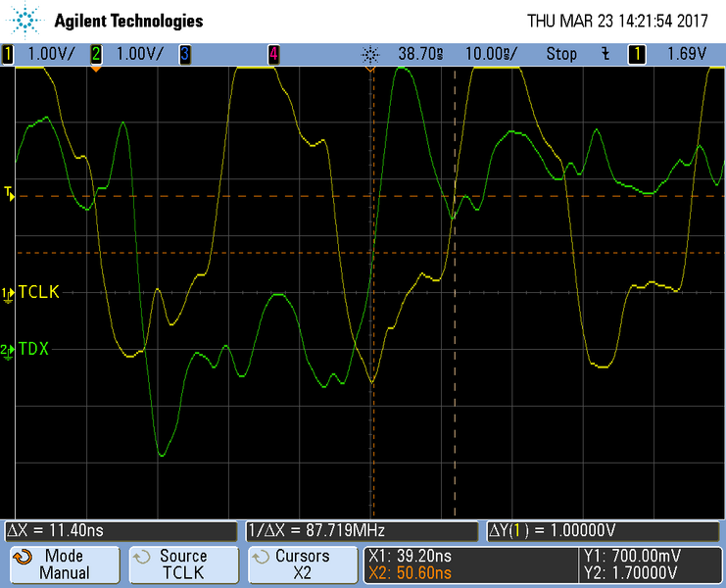The height and width of the screenshot is (588, 726).
Task: Click the Agilent Technologies starburst logo
Action: point(25,20)
